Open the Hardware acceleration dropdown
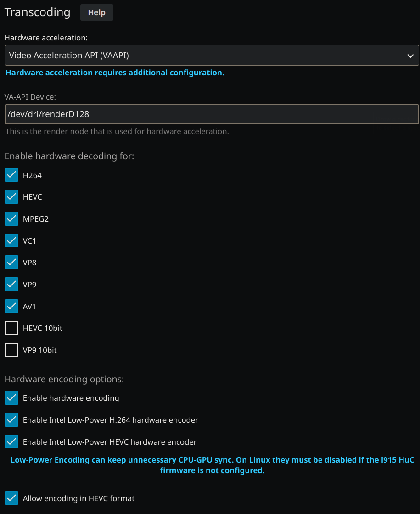 click(x=211, y=56)
